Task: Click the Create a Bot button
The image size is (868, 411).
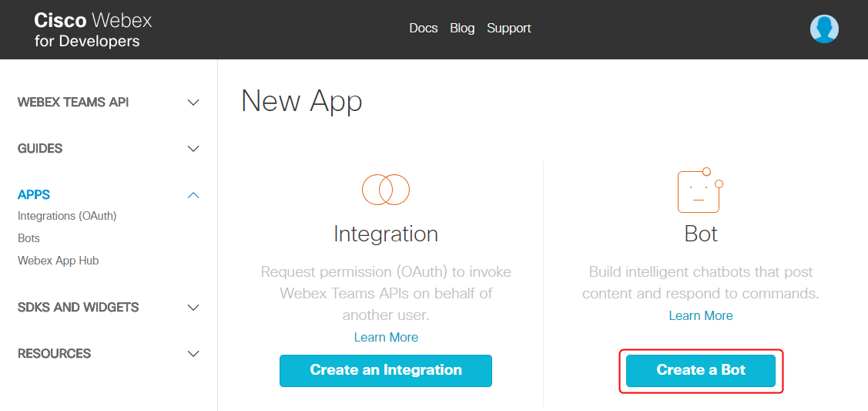Action: tap(701, 370)
